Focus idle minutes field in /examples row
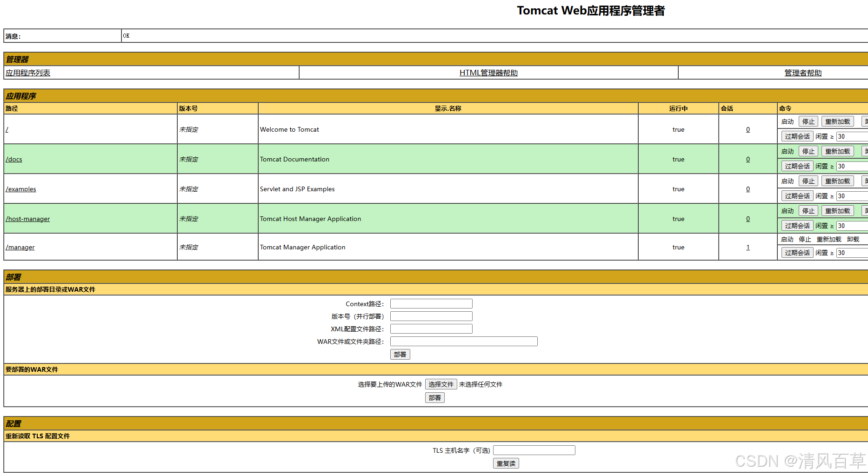The width and height of the screenshot is (868, 476). coord(852,196)
